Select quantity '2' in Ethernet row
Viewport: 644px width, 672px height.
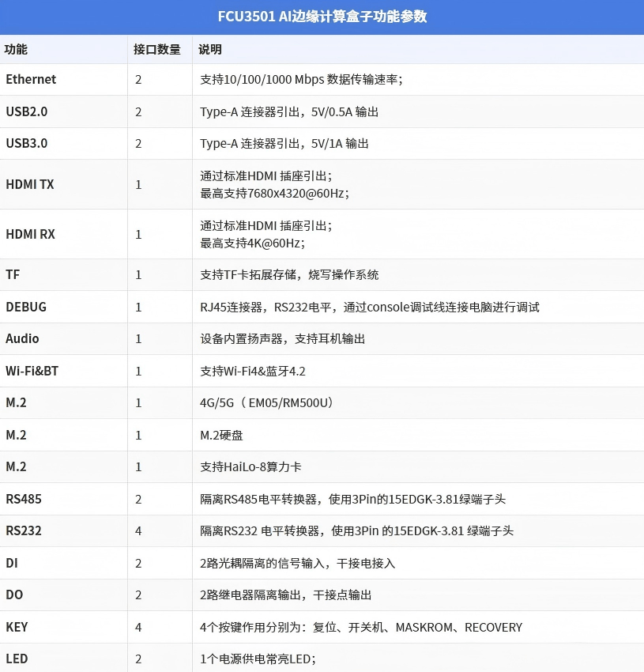[138, 80]
